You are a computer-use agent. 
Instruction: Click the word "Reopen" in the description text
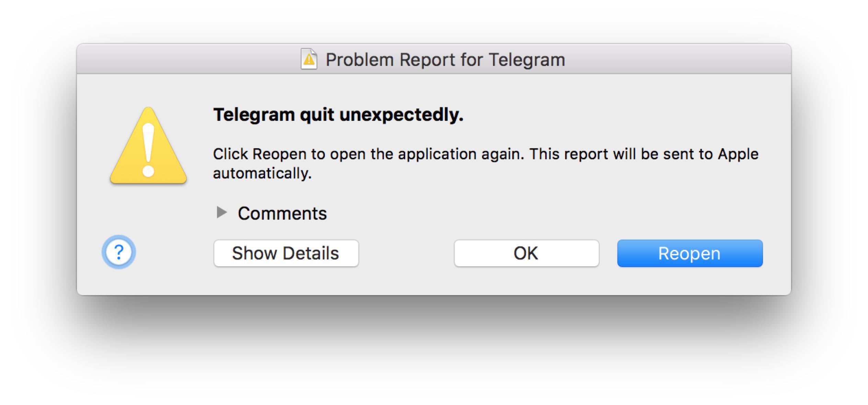pyautogui.click(x=279, y=154)
